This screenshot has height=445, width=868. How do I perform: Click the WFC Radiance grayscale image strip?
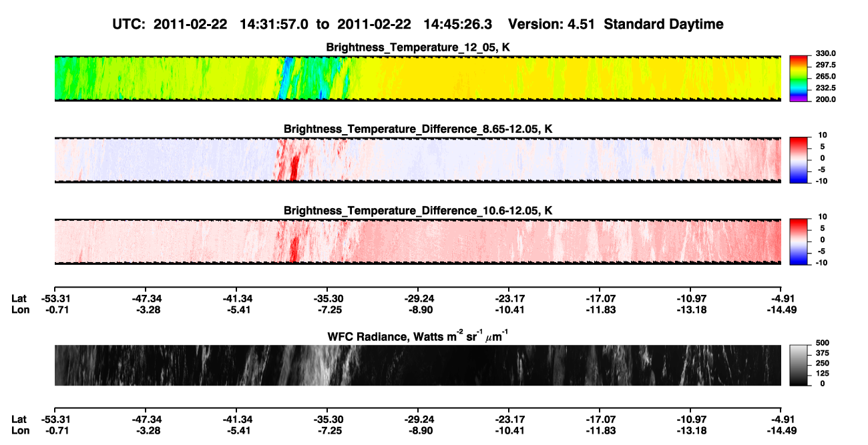click(x=417, y=366)
